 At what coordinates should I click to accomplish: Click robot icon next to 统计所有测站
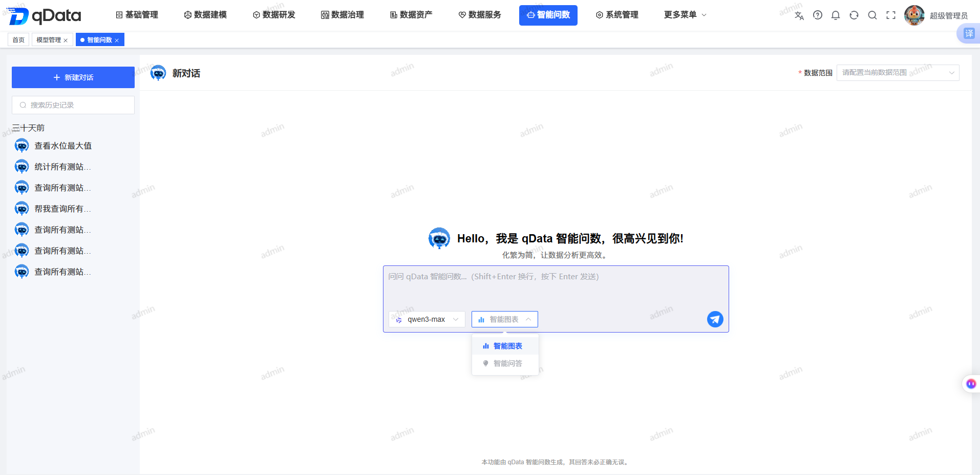coord(22,167)
